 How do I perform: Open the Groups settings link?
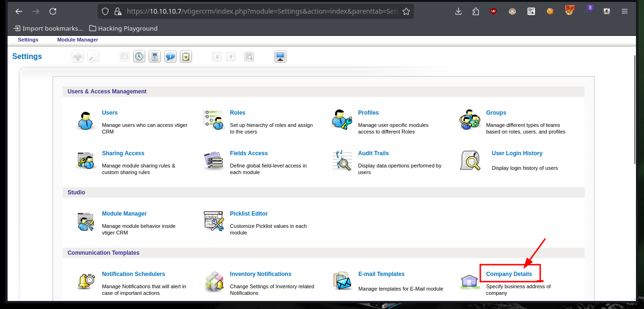pos(496,113)
